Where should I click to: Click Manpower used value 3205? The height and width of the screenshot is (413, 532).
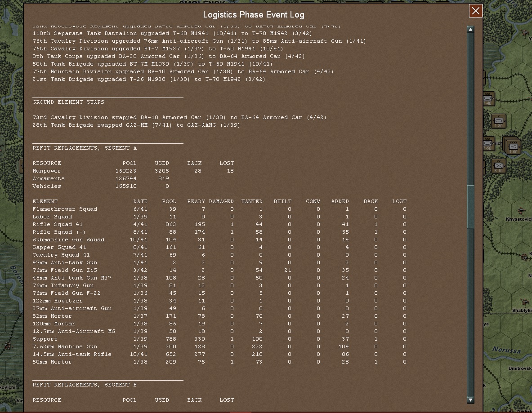[x=162, y=171]
